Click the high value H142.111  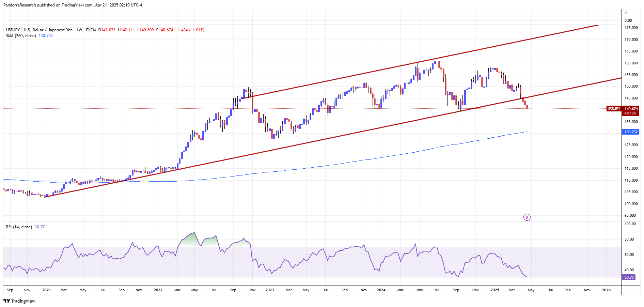(x=126, y=30)
